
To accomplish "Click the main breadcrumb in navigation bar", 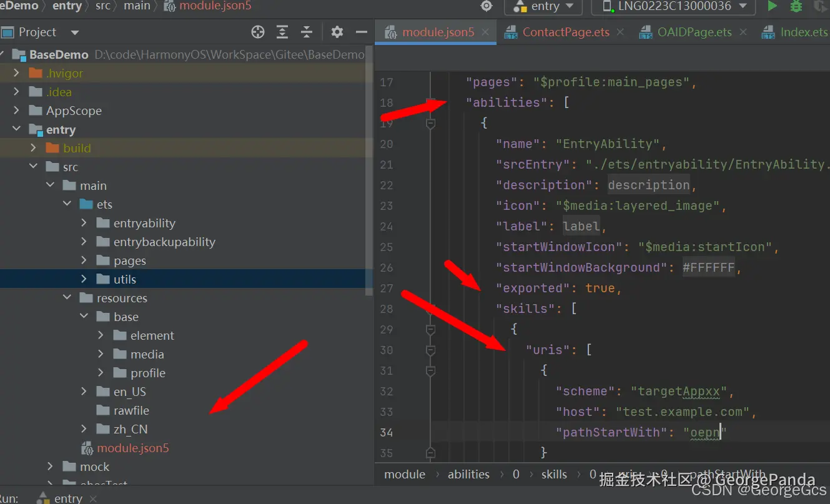I will point(137,6).
